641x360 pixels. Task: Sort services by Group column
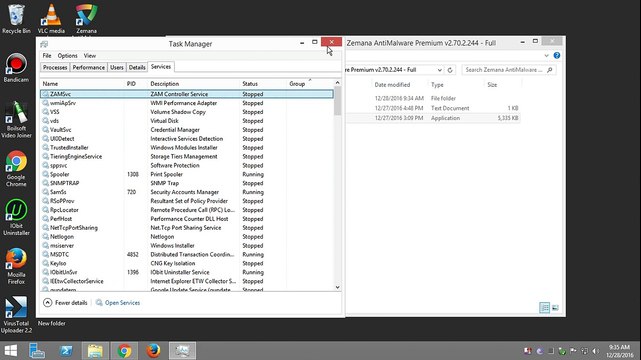pos(309,84)
